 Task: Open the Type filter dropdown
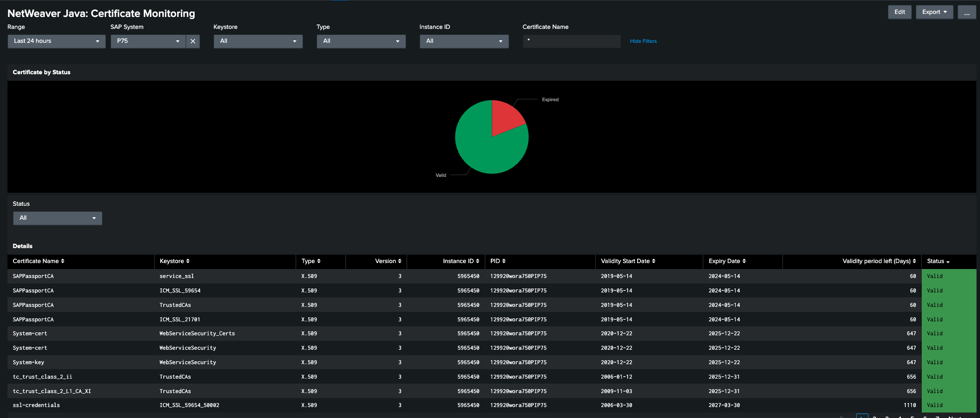(361, 41)
